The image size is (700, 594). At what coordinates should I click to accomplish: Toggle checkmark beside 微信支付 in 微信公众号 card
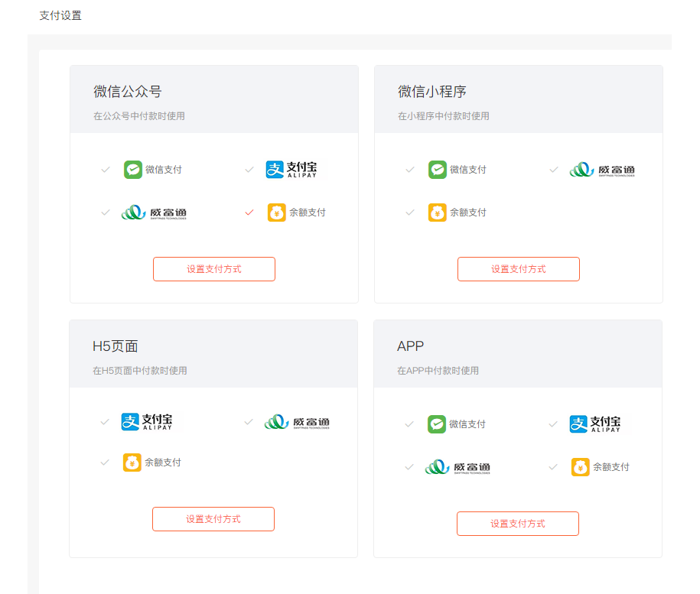tap(106, 170)
